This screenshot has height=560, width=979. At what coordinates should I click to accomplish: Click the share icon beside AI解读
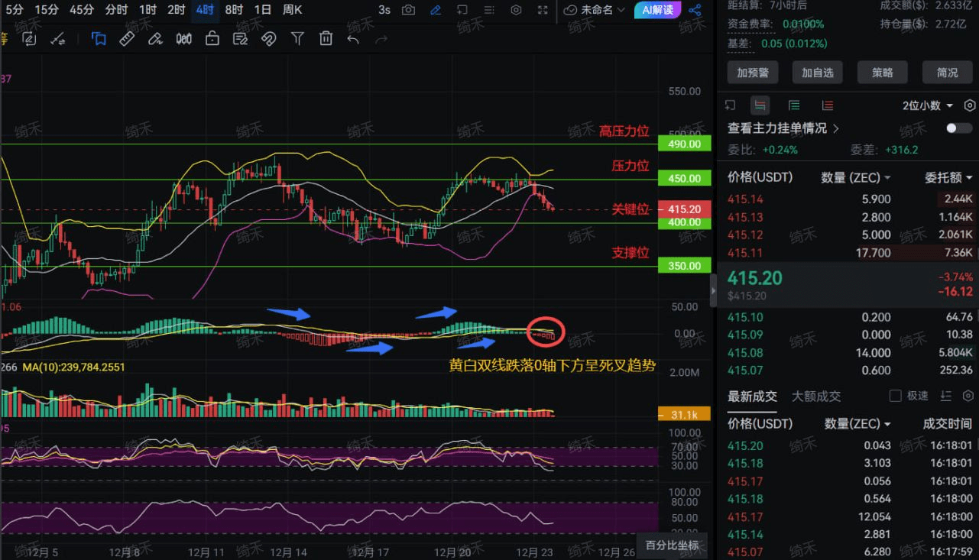tap(695, 10)
